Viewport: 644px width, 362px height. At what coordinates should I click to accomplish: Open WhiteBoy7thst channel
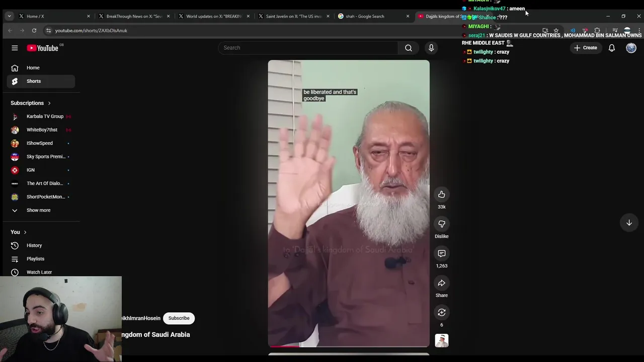point(41,130)
